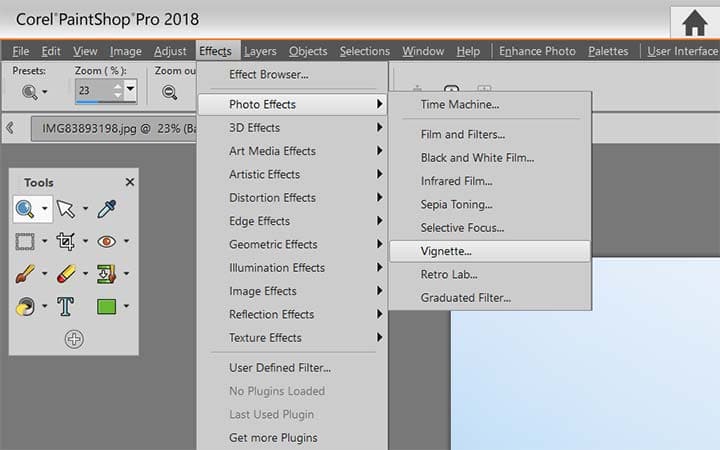This screenshot has width=720, height=450.
Task: Expand the Zoom tool flyout arrow
Action: (45, 209)
